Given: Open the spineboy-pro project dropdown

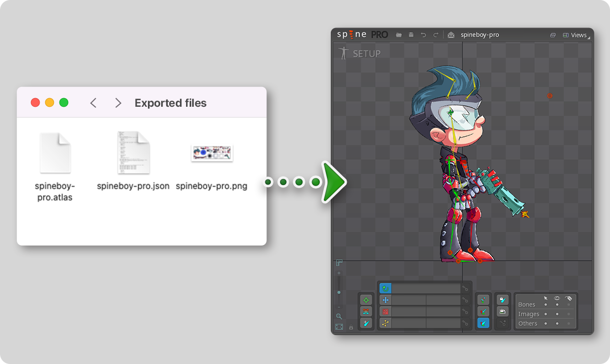Looking at the screenshot, I should coord(479,35).
